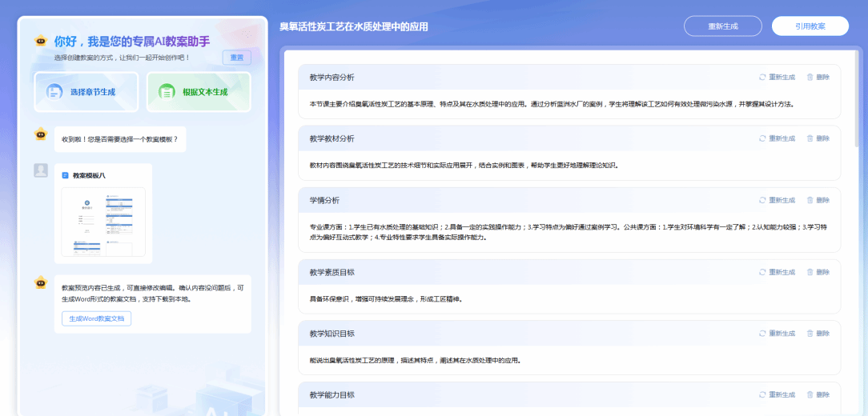Click 生成Word教案文档 button
This screenshot has width=868, height=416.
pos(96,318)
